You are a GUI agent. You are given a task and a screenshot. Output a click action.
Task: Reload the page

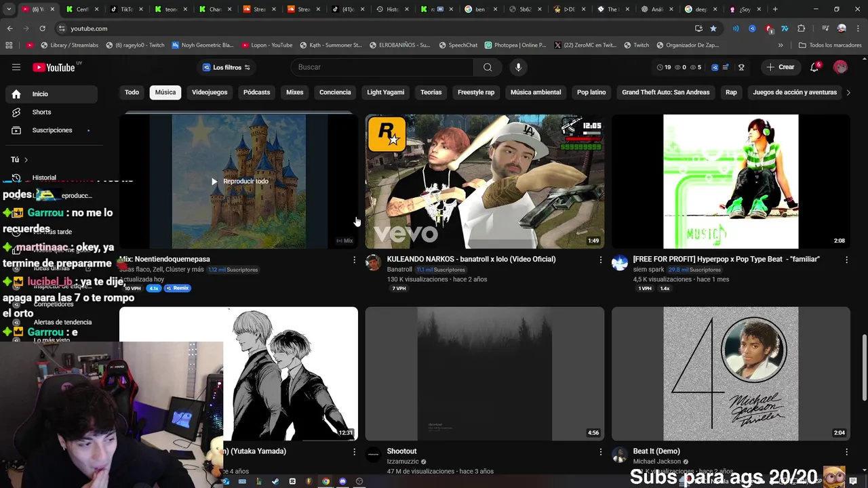(x=42, y=28)
